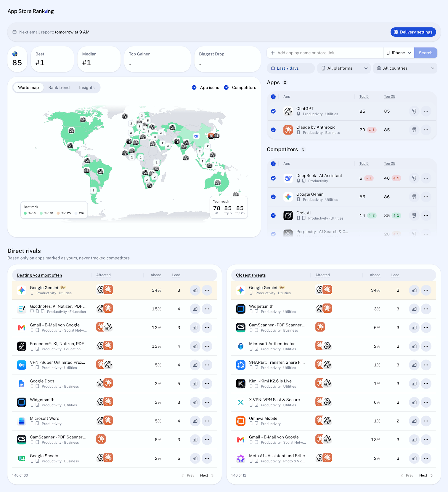This screenshot has height=492, width=448.
Task: Click the ChatGPT pin over Australia on map
Action: pyautogui.click(x=218, y=183)
